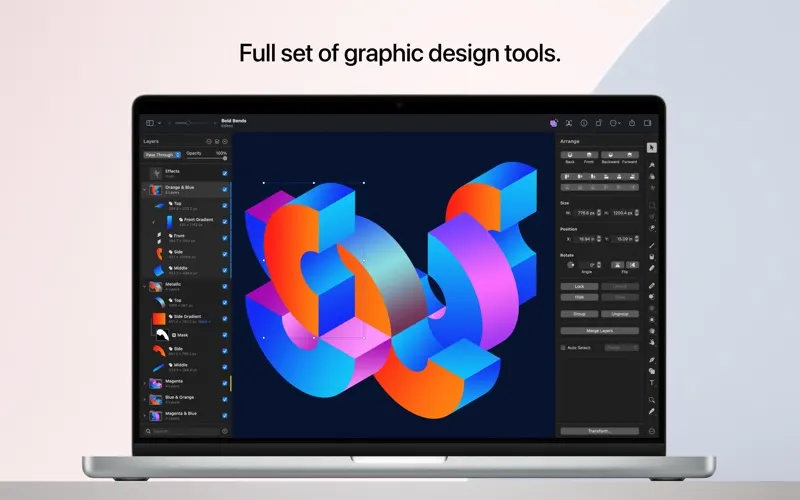Enable the Auto Select checkbox
Viewport: 800px width, 500px height.
tap(563, 348)
